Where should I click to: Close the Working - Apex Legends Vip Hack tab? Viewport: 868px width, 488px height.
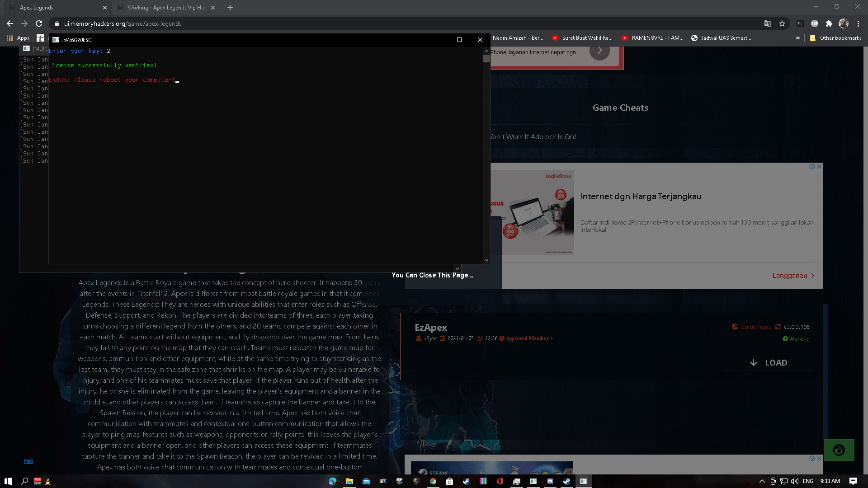pyautogui.click(x=213, y=8)
